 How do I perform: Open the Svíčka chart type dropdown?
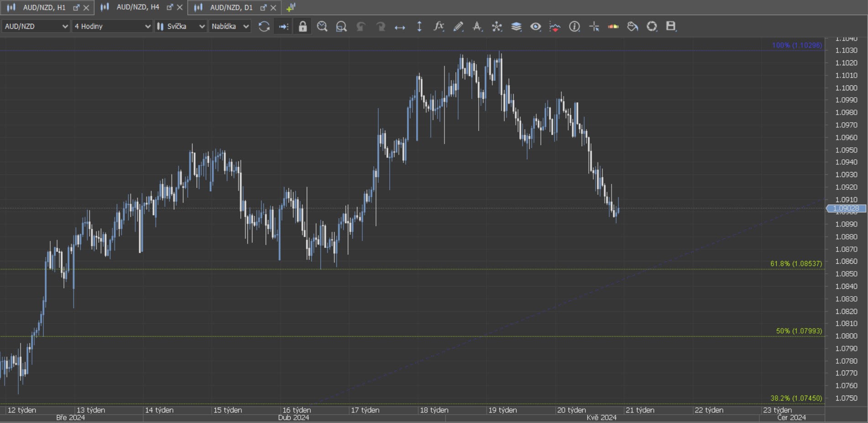pyautogui.click(x=181, y=26)
